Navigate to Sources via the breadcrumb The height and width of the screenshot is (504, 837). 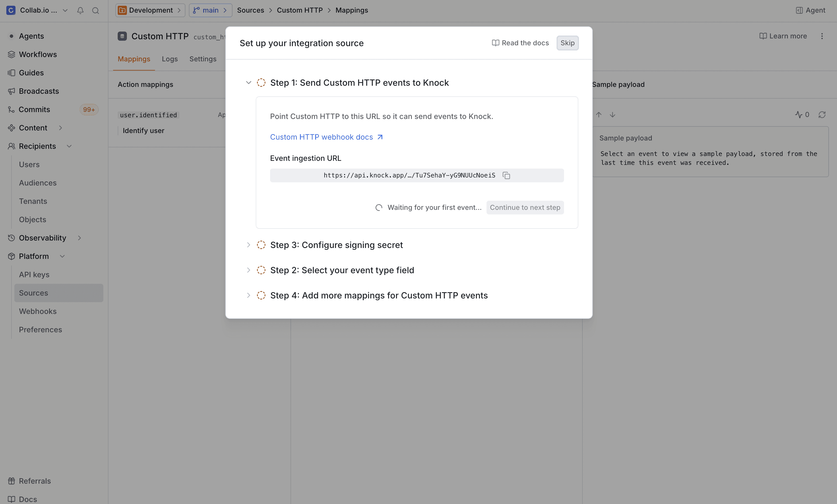(250, 10)
